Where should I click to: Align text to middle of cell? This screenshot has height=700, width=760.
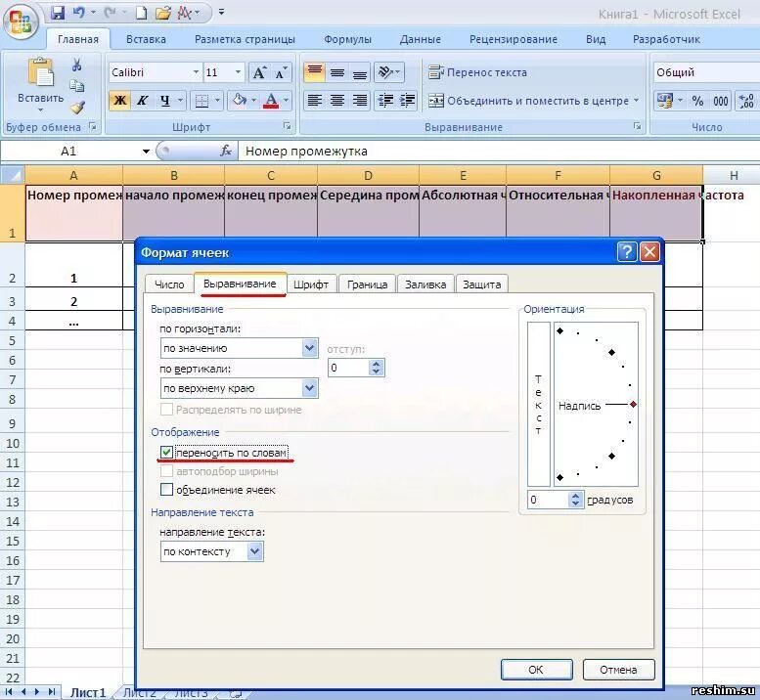(337, 72)
